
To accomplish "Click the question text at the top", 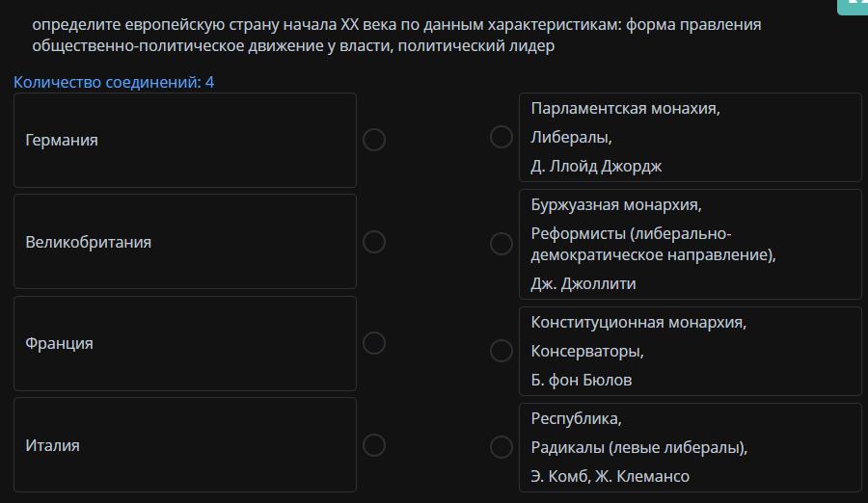I will (x=395, y=35).
